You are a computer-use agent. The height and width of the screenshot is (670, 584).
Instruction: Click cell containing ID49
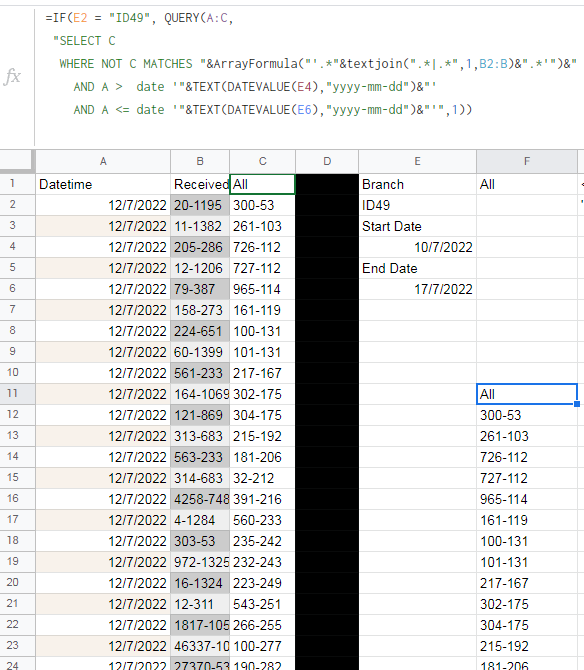pos(417,205)
